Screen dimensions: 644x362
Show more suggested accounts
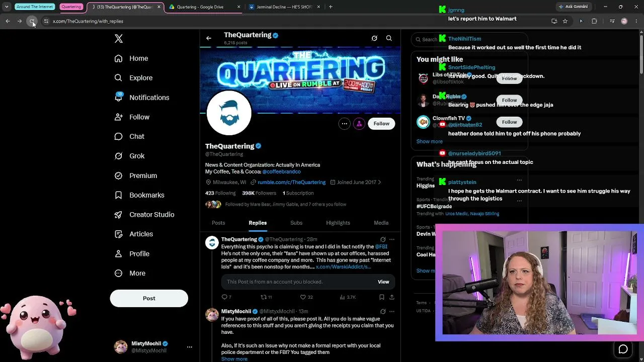[x=429, y=141]
